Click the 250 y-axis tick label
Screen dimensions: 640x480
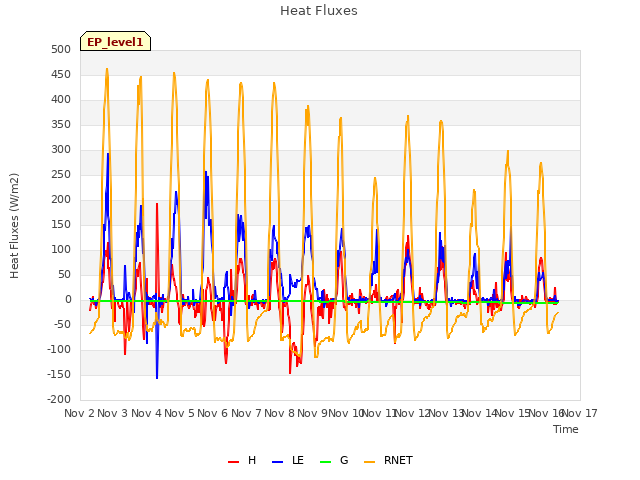click(61, 175)
